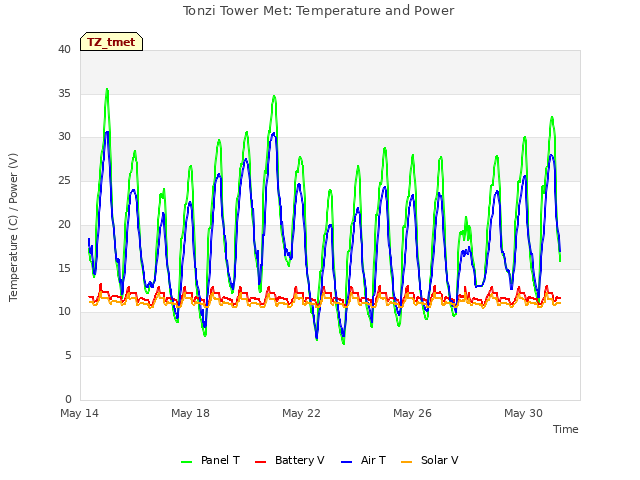This screenshot has width=640, height=480.
Task: Click the blue Air T legend swatch
Action: pyautogui.click(x=346, y=462)
